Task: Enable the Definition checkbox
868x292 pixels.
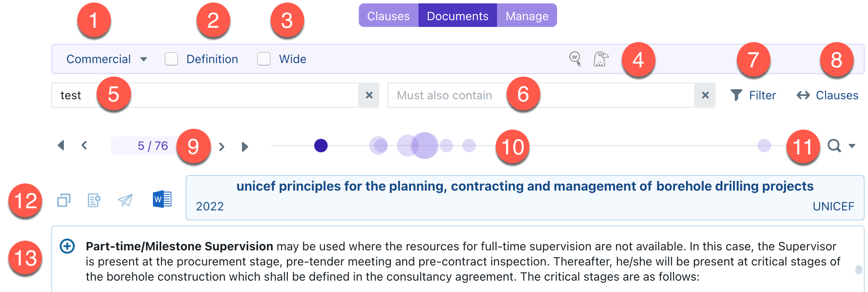Action: (x=171, y=59)
